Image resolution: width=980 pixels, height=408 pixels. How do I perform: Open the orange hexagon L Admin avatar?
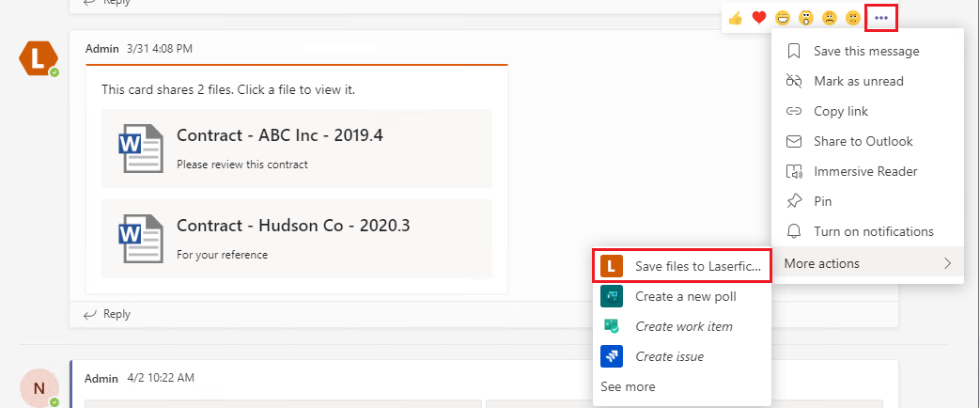39,59
